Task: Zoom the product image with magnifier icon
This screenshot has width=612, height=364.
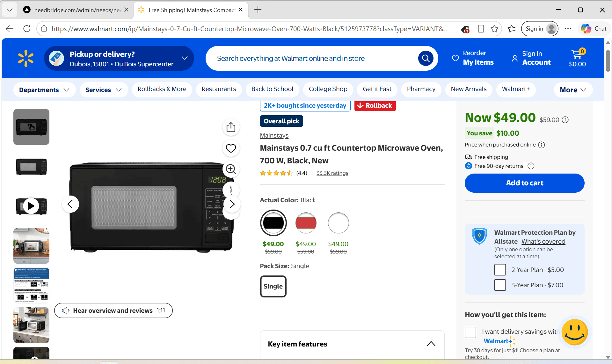Action: (x=231, y=169)
